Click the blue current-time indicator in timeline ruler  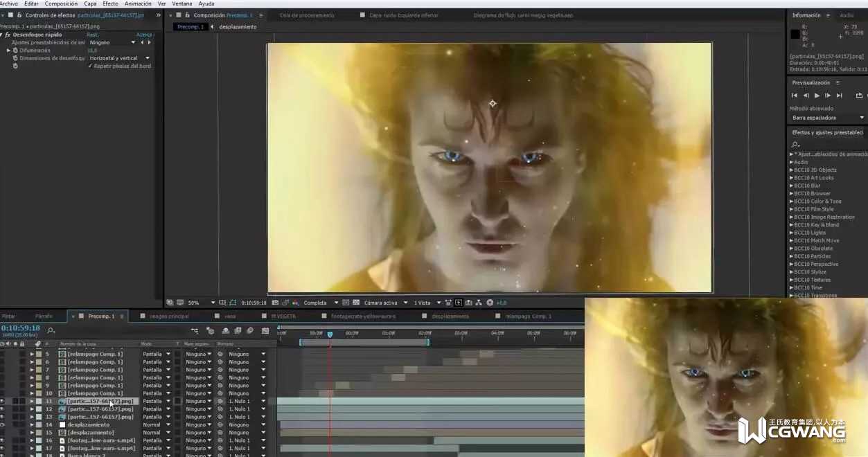tap(330, 334)
